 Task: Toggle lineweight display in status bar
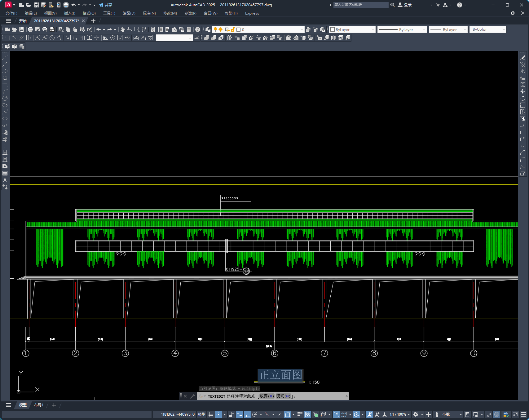coord(300,414)
